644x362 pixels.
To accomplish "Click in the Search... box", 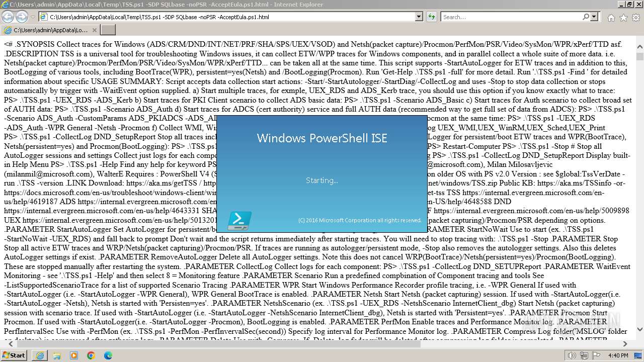I will [511, 17].
